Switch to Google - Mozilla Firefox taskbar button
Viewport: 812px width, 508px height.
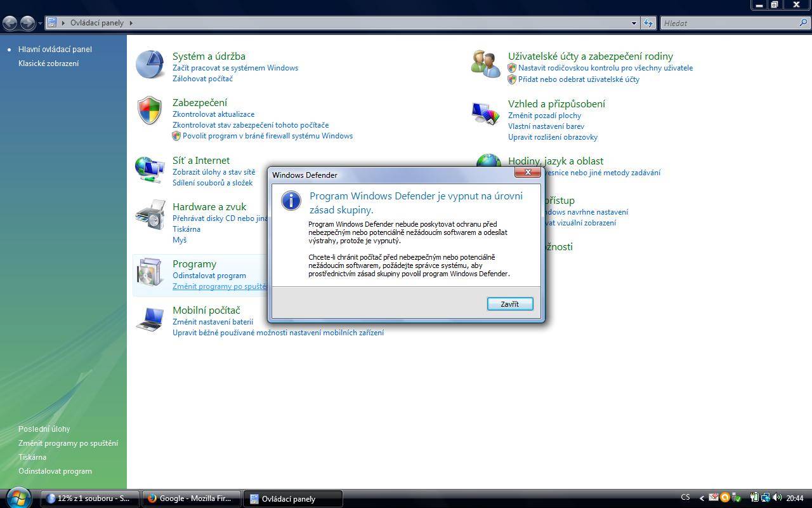click(x=191, y=498)
